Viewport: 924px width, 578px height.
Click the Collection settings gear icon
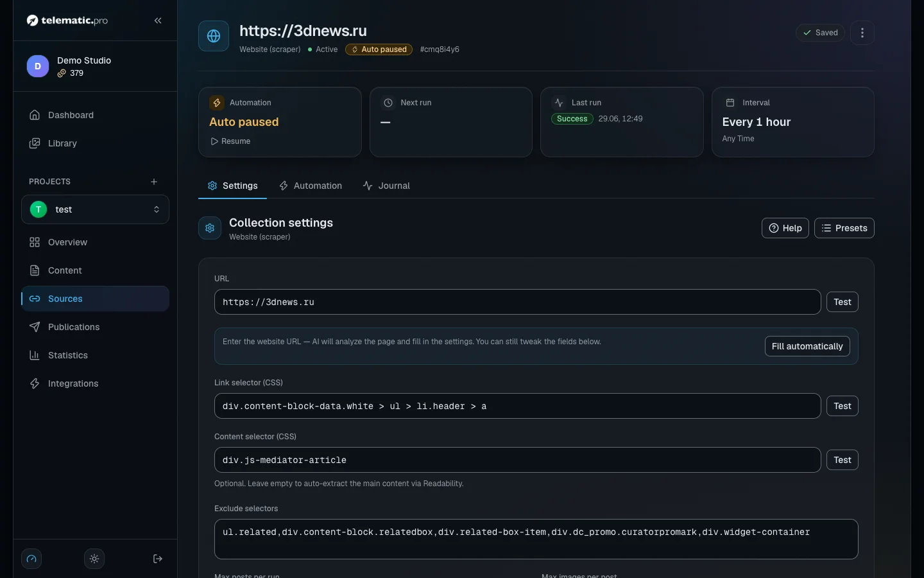tap(210, 228)
